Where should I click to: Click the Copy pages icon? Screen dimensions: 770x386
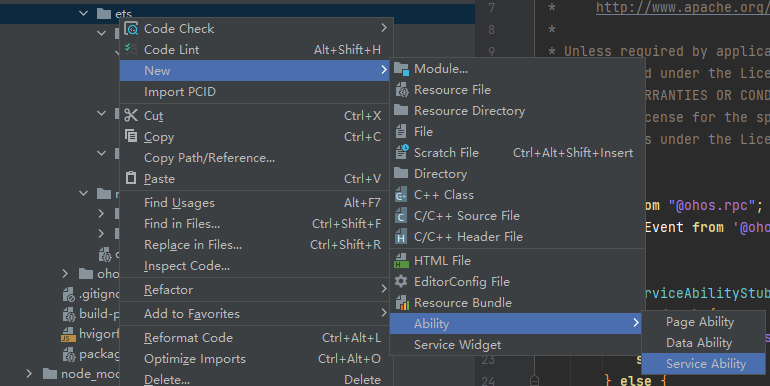[x=131, y=136]
